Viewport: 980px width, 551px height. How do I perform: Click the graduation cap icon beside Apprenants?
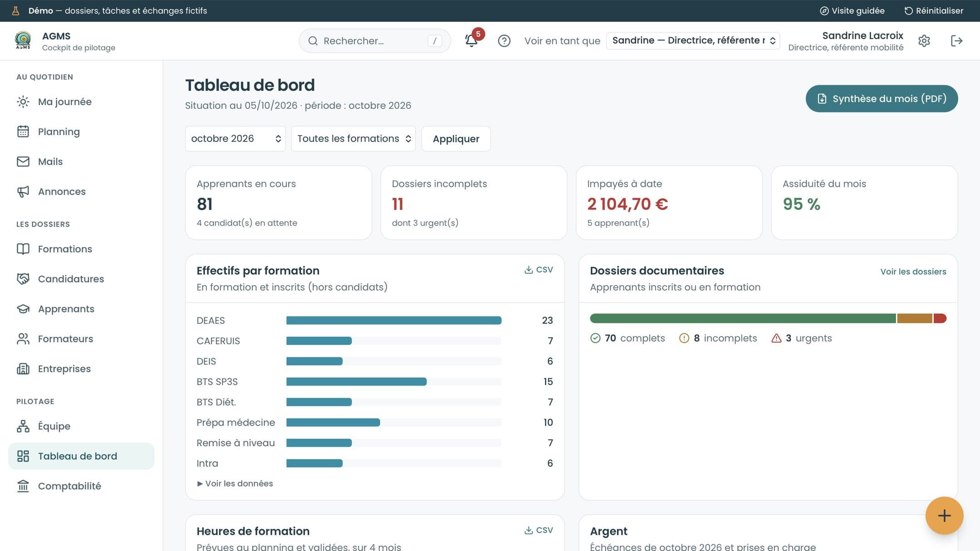point(23,309)
